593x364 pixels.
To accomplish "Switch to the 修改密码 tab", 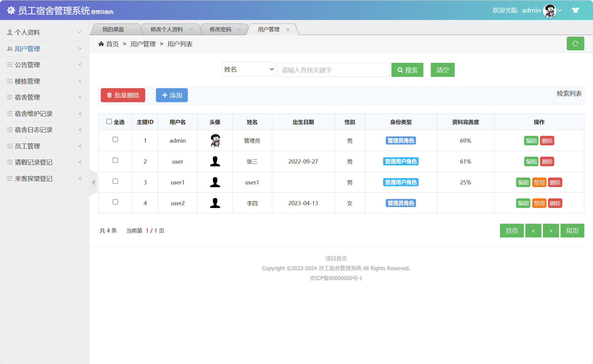I will (221, 29).
